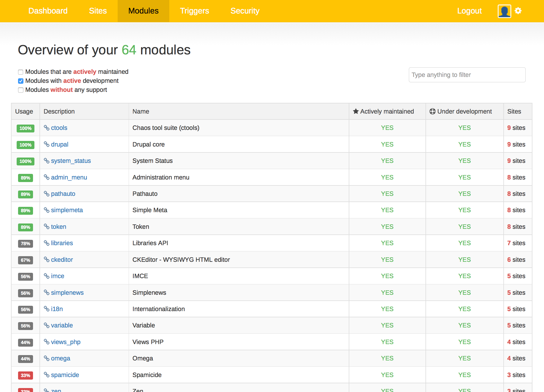Click '7 sites' in the libraries row

point(516,243)
